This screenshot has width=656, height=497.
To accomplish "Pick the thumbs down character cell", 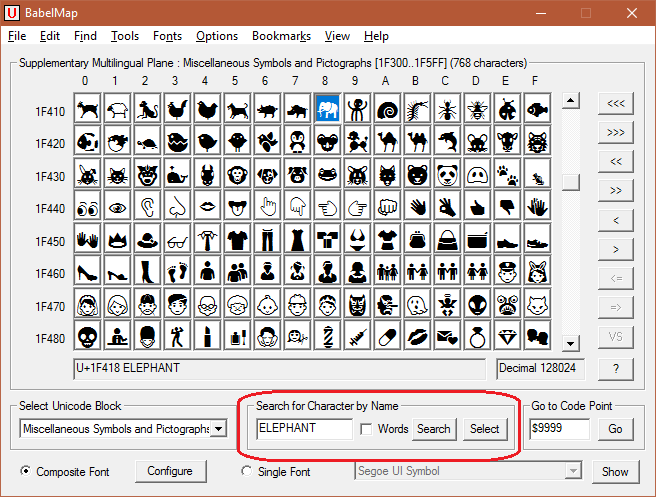I will tap(507, 205).
